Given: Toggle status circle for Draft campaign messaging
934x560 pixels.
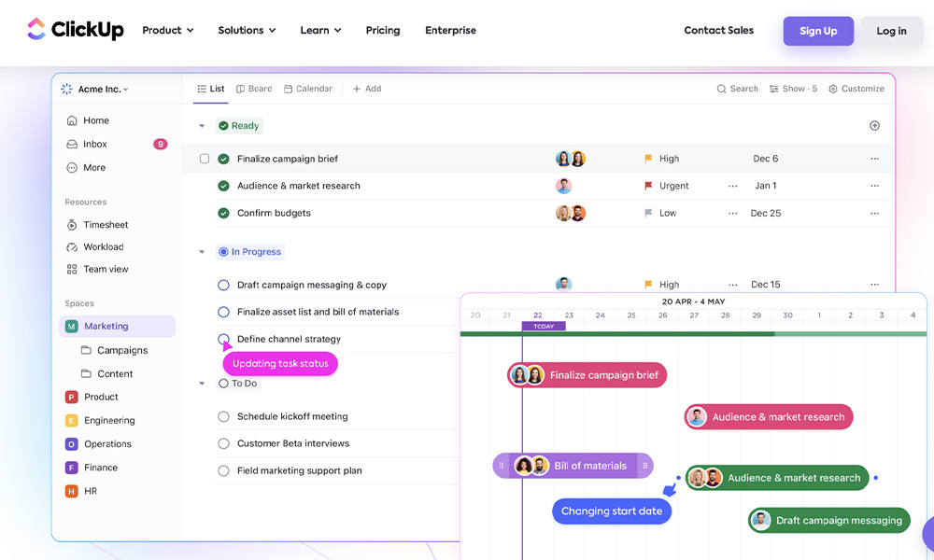Looking at the screenshot, I should pyautogui.click(x=223, y=286).
